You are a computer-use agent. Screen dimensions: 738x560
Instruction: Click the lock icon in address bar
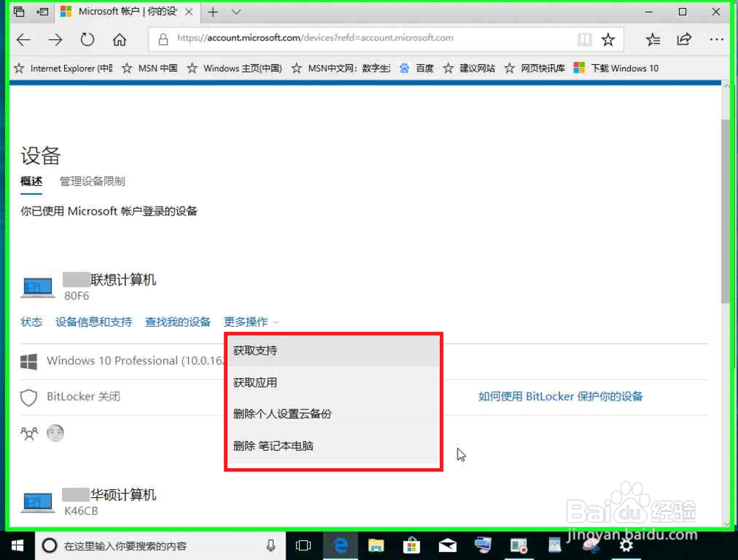[x=163, y=39]
